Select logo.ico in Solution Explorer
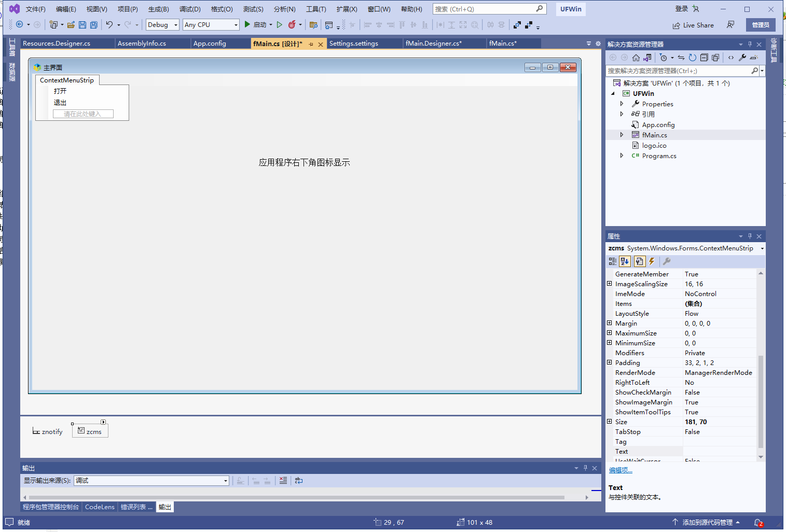786x532 pixels. [654, 145]
